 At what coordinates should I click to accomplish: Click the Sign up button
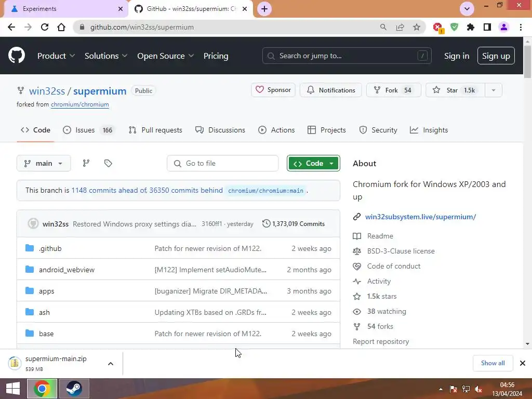(496, 56)
